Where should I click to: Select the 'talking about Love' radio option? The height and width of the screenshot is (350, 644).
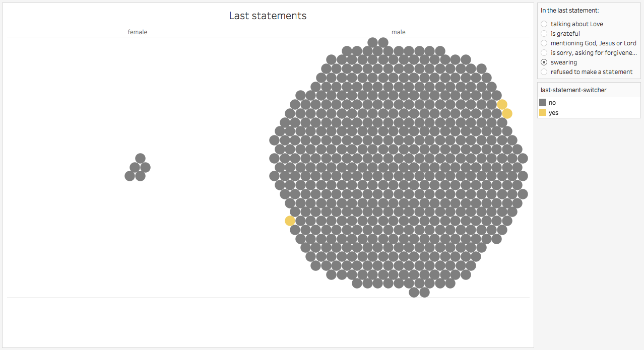tap(544, 24)
